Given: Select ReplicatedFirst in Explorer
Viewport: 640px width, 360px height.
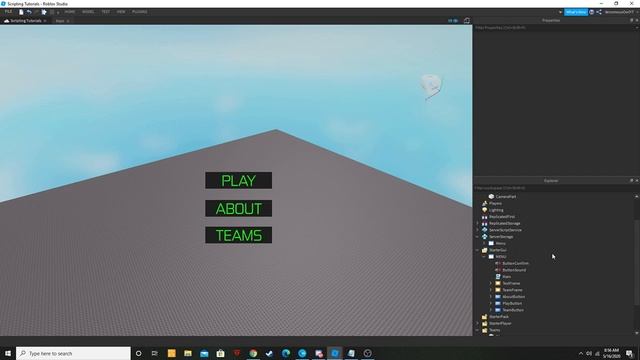Looking at the screenshot, I should coord(502,217).
